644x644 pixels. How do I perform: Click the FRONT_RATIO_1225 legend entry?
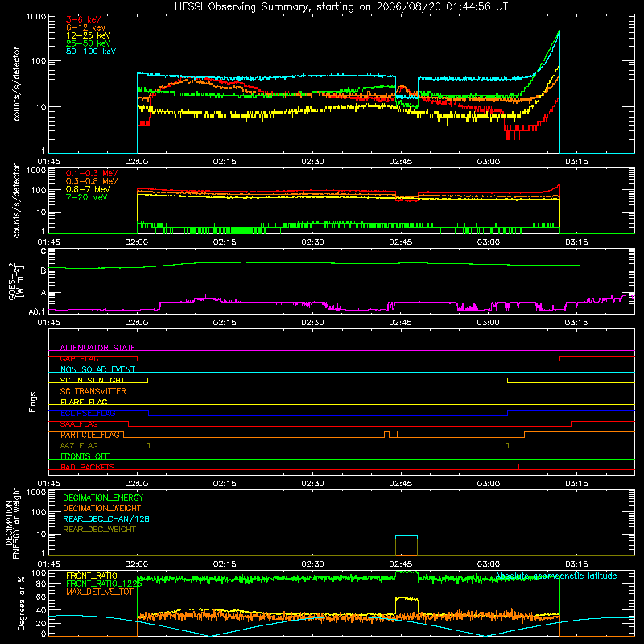tap(104, 584)
